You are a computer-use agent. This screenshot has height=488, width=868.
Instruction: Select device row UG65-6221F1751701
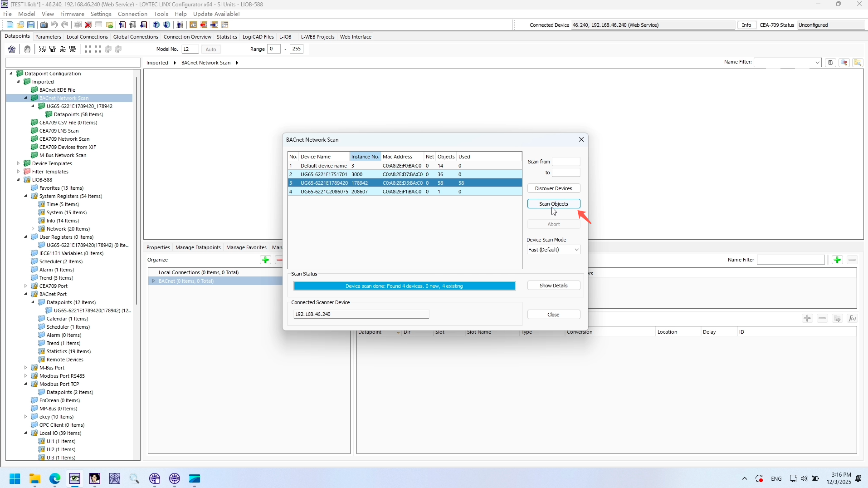(x=405, y=174)
